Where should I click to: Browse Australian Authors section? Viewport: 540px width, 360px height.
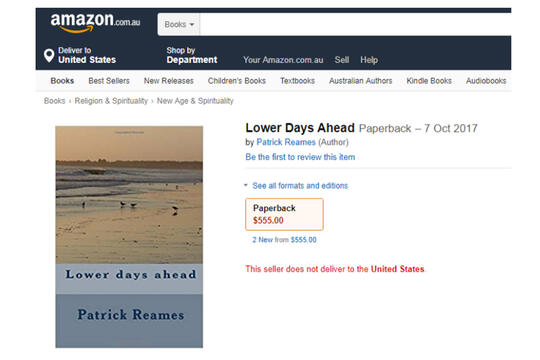tap(361, 81)
